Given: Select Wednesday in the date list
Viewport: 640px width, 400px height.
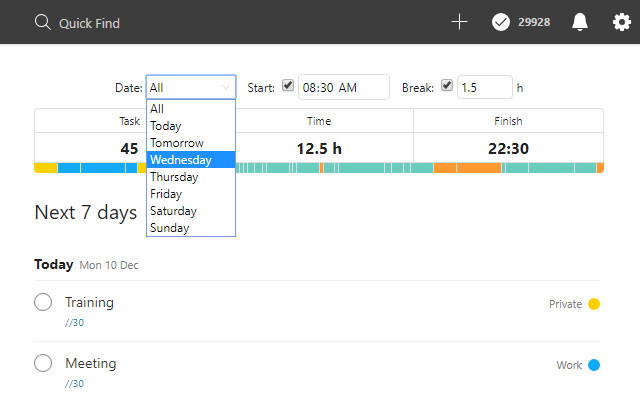Looking at the screenshot, I should (191, 160).
